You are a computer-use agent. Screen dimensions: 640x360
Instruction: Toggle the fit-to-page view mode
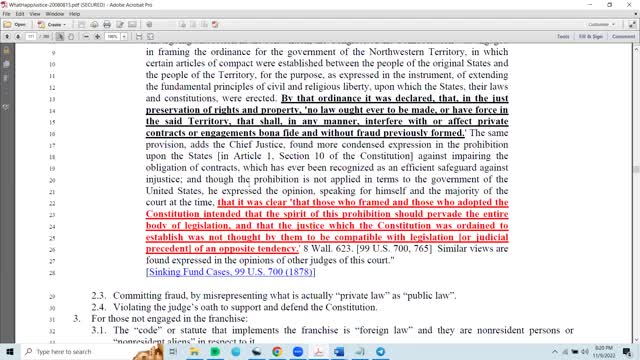coord(151,37)
